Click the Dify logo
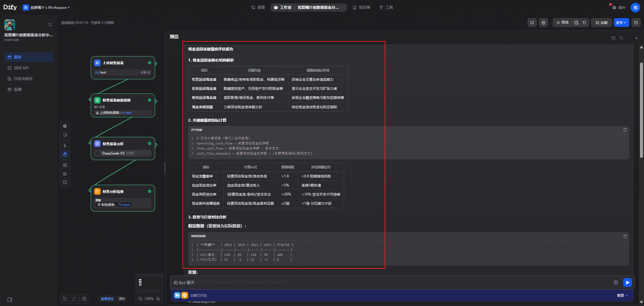The image size is (644, 306). pos(10,7)
